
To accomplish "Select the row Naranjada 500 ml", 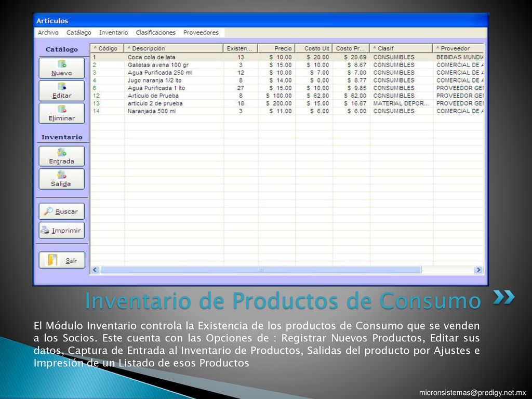I will pyautogui.click(x=287, y=111).
